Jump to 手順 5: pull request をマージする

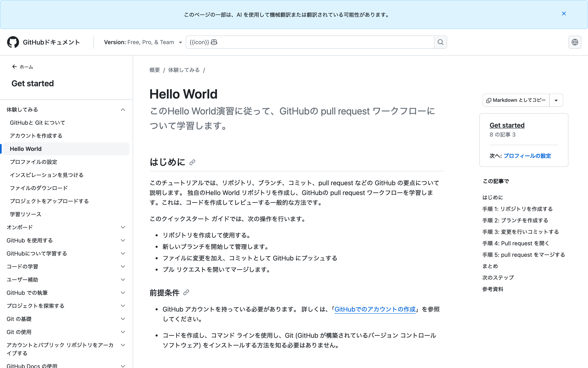(x=524, y=255)
